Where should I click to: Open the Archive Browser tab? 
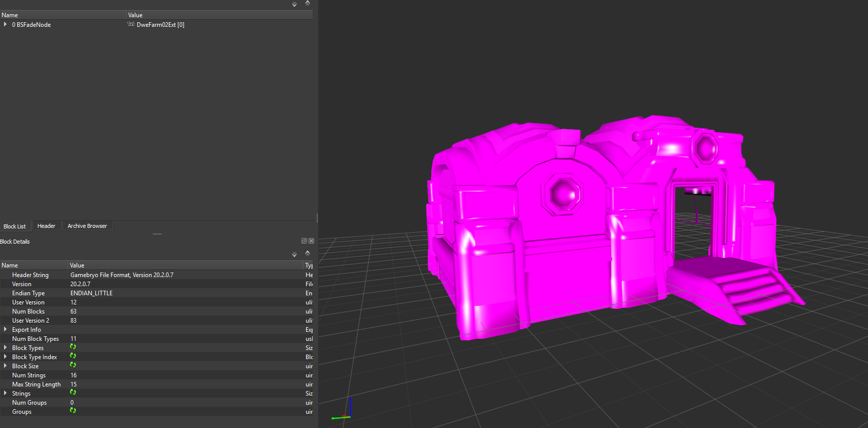coord(87,226)
